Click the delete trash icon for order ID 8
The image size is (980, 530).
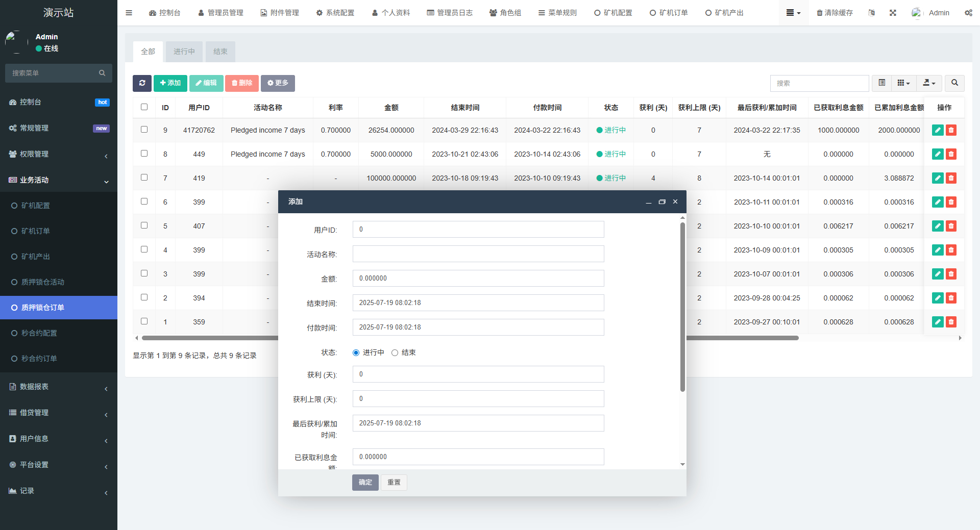(x=951, y=154)
